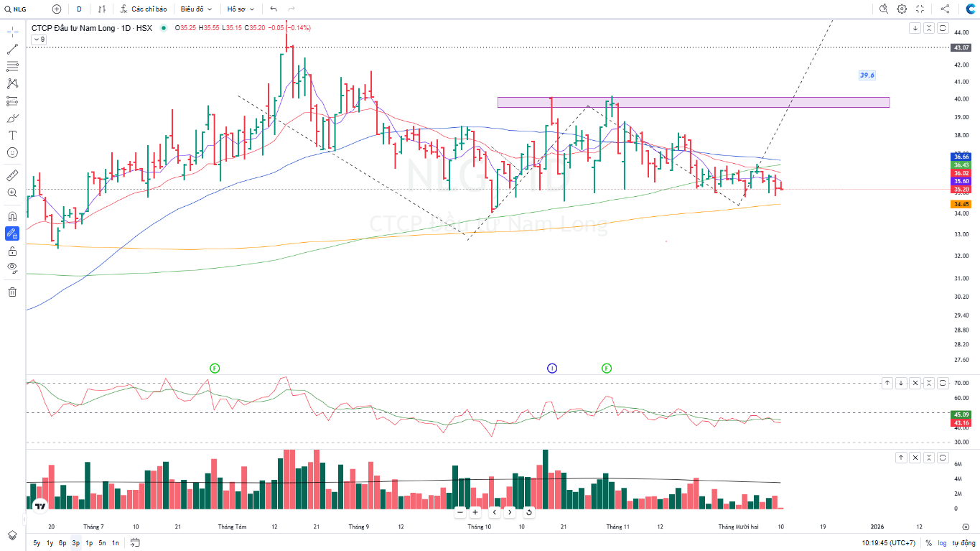
Task: Click the trash icon to remove drawings
Action: pyautogui.click(x=12, y=292)
